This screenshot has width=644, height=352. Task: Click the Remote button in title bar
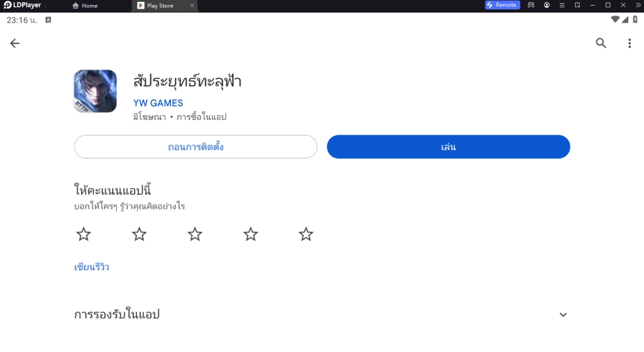tap(502, 5)
